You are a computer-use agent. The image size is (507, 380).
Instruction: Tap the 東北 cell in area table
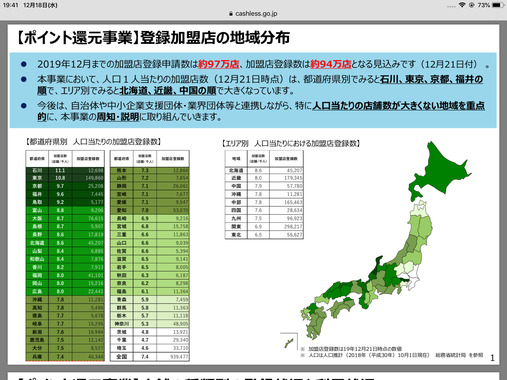point(236,235)
